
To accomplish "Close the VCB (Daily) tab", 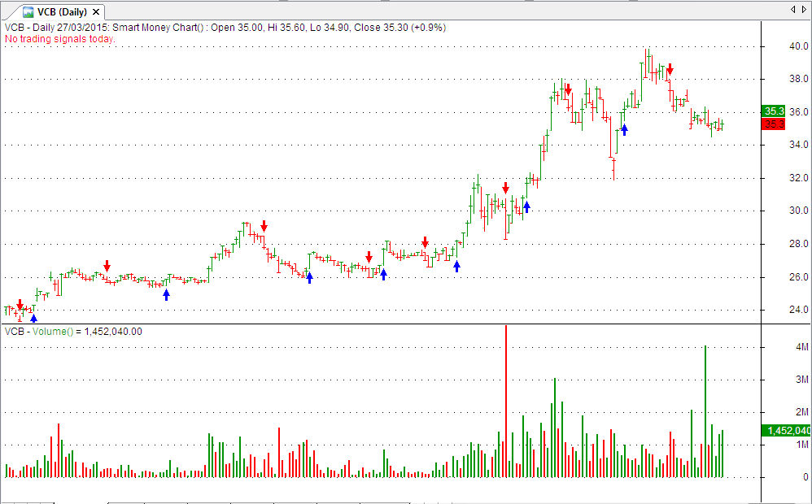I will coord(96,12).
